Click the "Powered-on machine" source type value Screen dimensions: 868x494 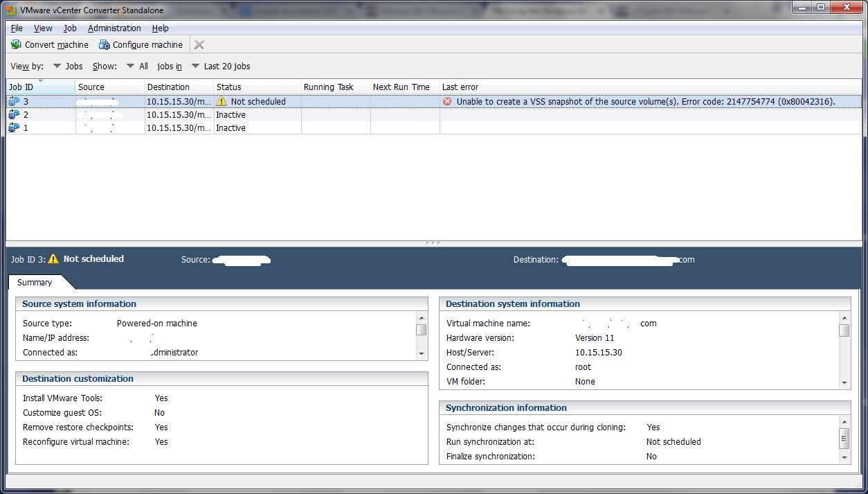point(157,324)
